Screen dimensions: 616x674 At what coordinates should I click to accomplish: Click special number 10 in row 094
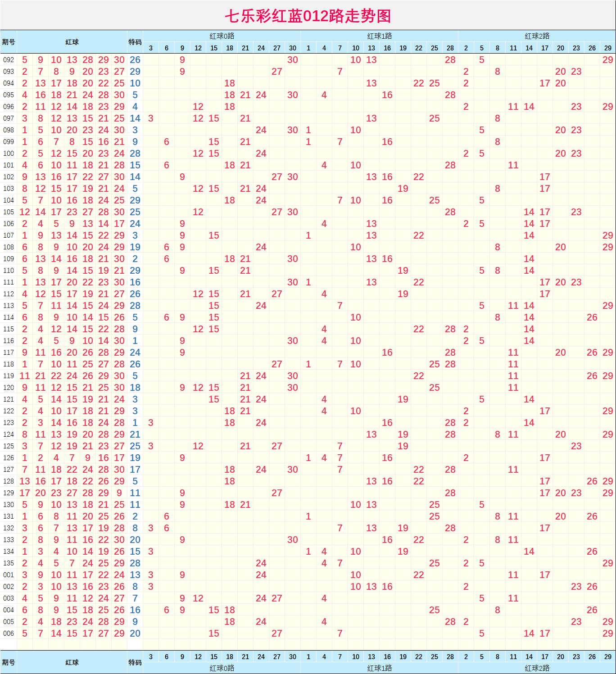tap(135, 83)
